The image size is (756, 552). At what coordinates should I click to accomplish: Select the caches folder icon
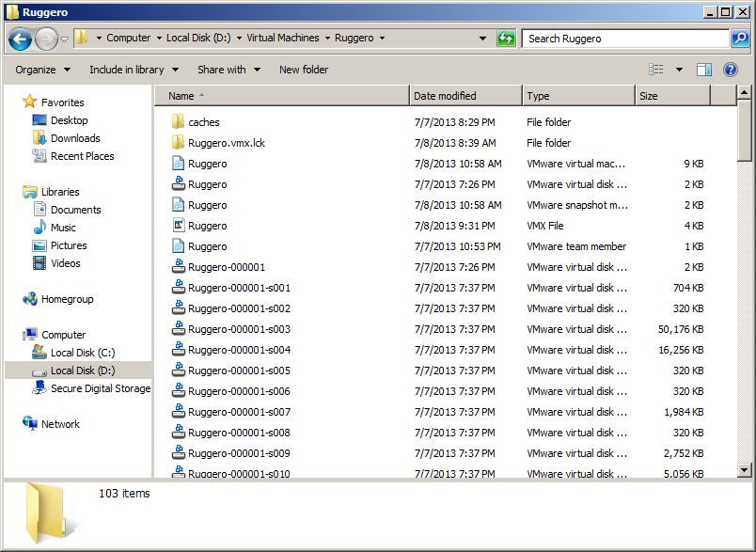(179, 122)
